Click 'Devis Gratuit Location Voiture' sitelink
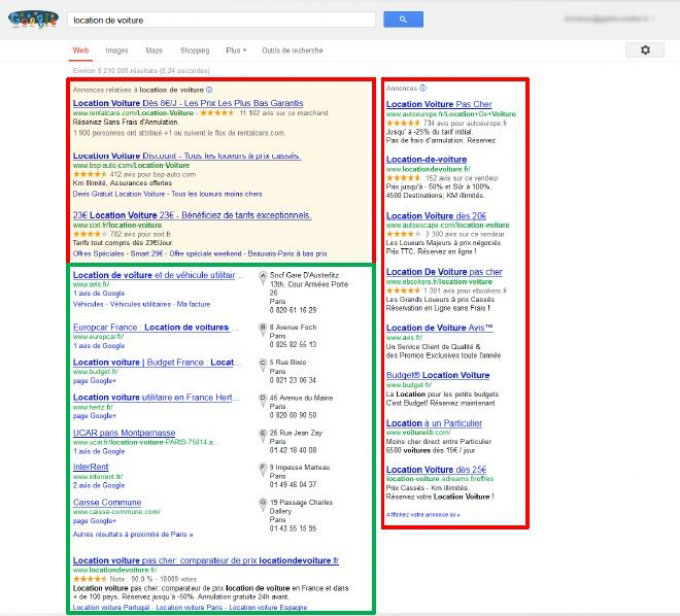This screenshot has height=616, width=680. (119, 194)
